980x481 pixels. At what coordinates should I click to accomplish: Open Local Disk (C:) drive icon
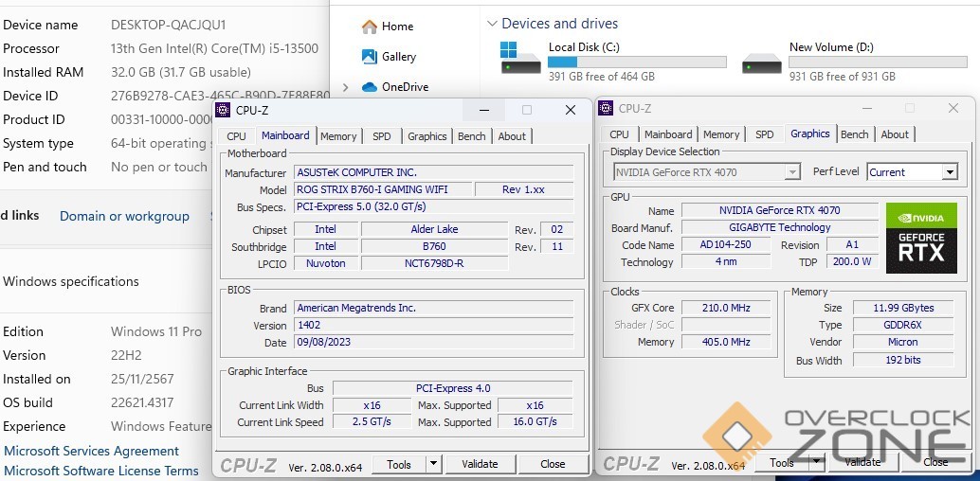(520, 59)
